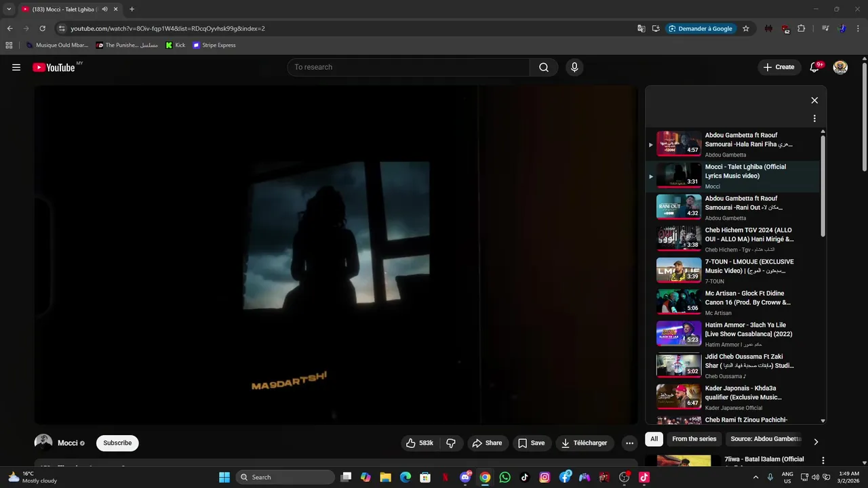Image resolution: width=868 pixels, height=488 pixels.
Task: Open the Chrome apps grid shortcut
Action: (x=9, y=45)
